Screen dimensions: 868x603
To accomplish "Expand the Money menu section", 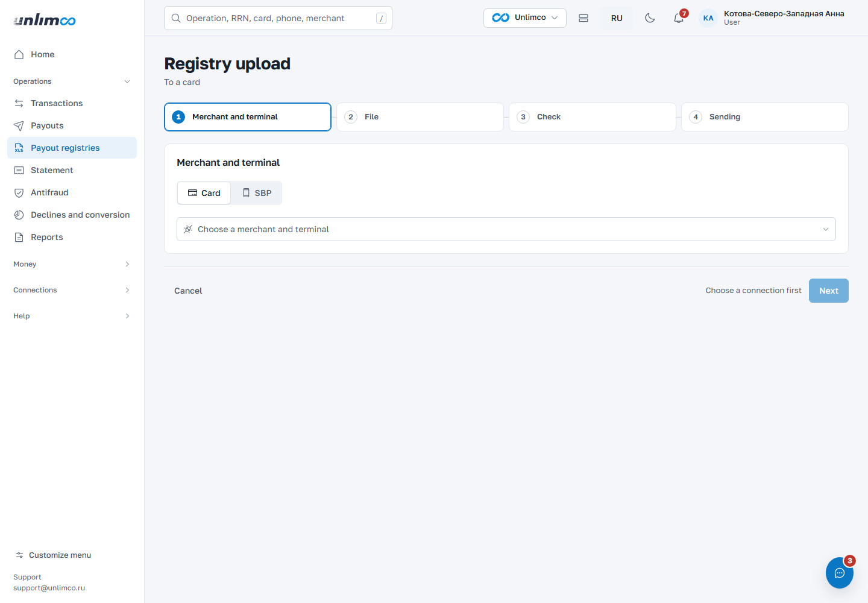I will pos(72,264).
